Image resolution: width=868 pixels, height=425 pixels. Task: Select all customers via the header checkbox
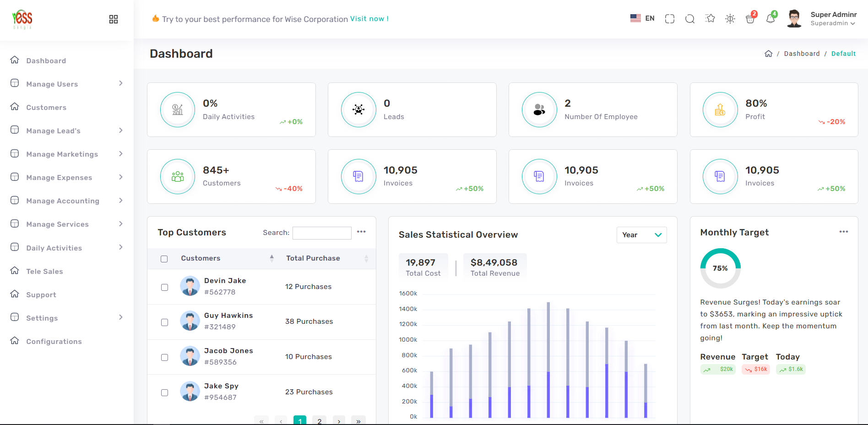click(x=164, y=259)
